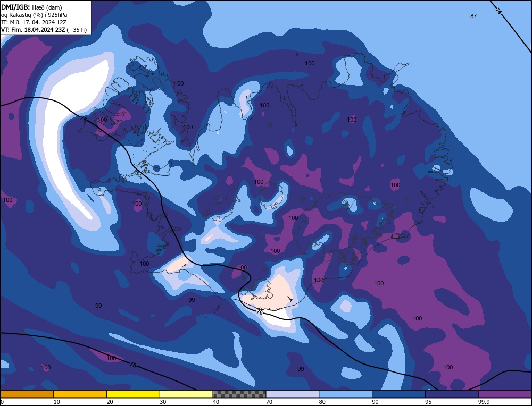Click the '74' contour line label
532x406 pixels.
498,11
